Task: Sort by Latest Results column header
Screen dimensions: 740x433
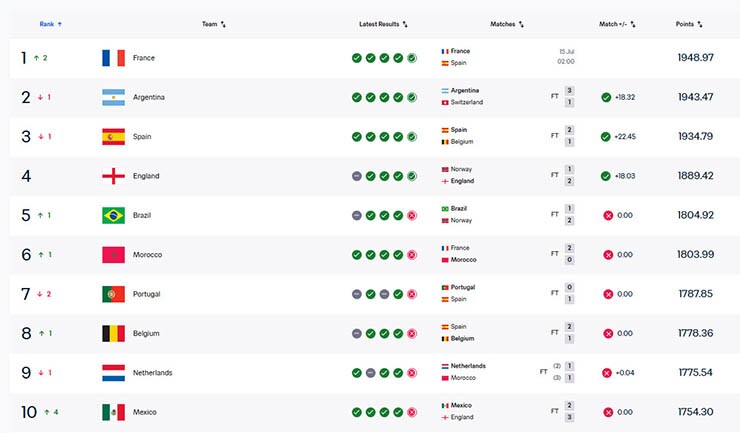Action: pos(383,24)
